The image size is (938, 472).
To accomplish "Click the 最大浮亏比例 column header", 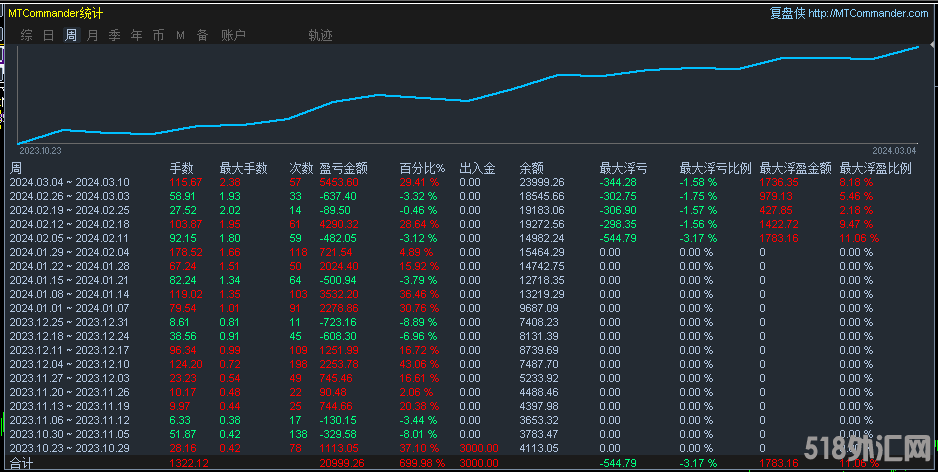I will pos(715,168).
